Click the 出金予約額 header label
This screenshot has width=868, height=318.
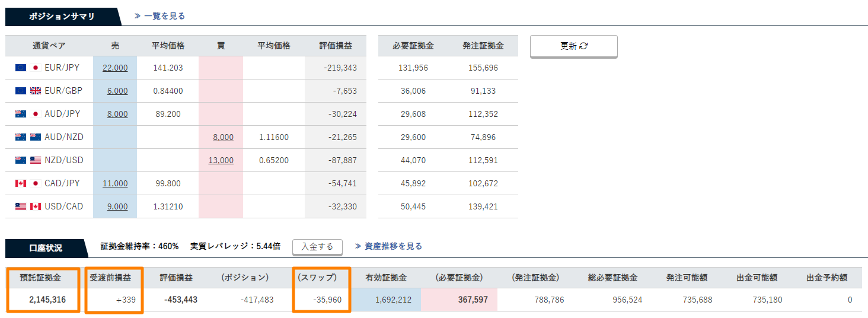pyautogui.click(x=827, y=277)
